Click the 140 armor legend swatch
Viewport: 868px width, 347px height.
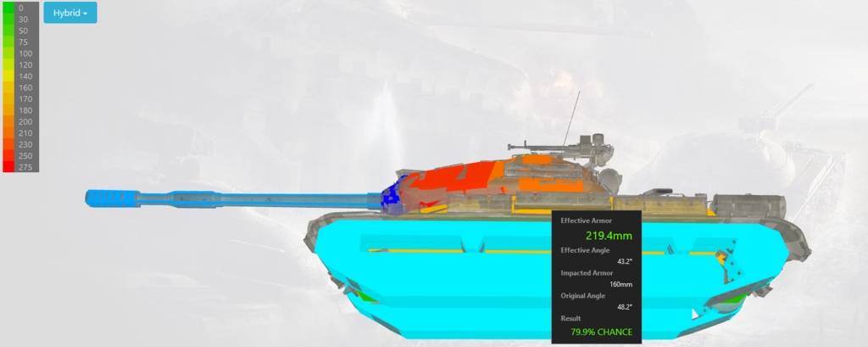[8, 76]
